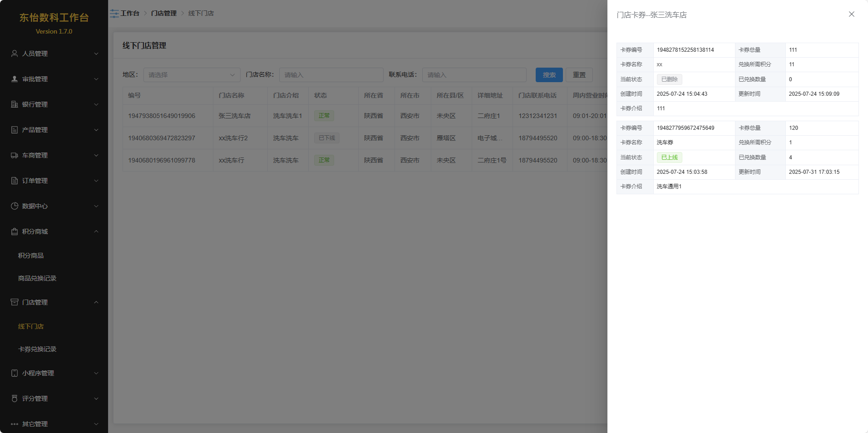Click the 银行管理 building icon
This screenshot has height=433, width=868.
[x=15, y=104]
